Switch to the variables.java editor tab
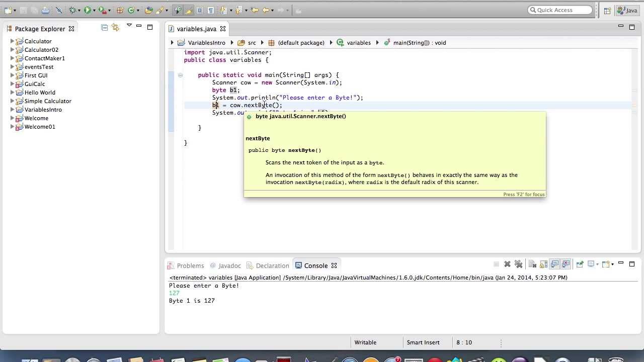 [197, 29]
